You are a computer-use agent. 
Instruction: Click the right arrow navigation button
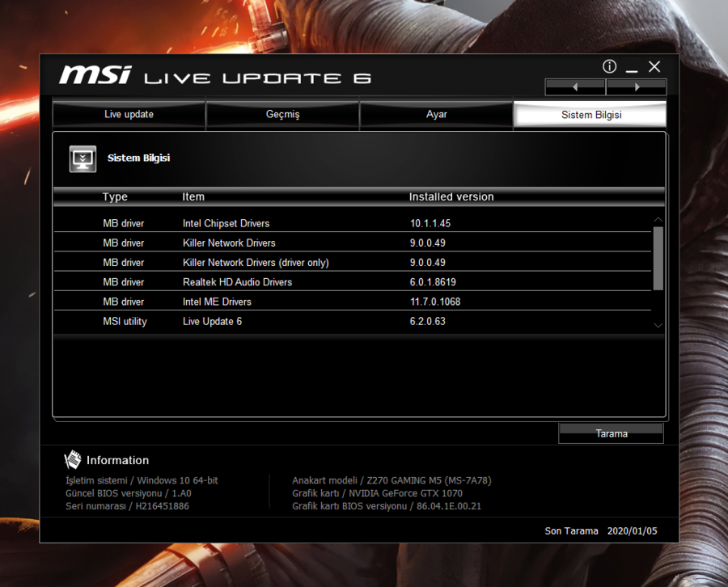[637, 87]
